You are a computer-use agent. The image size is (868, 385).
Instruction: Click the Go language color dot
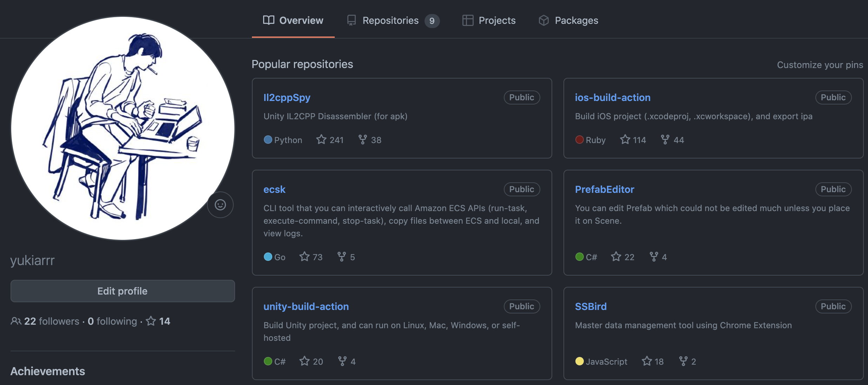(x=268, y=257)
